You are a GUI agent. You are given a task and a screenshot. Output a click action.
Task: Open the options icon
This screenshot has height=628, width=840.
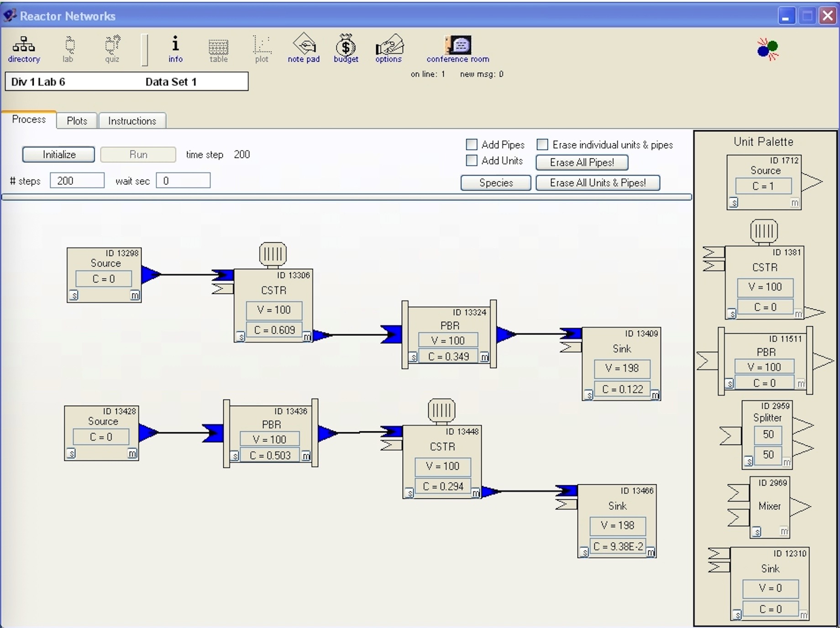coord(389,48)
